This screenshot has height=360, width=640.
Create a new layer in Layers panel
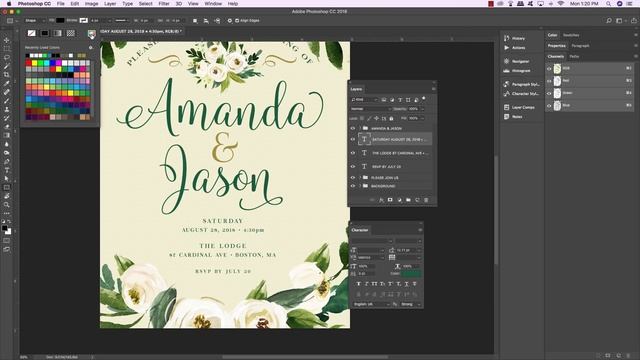417,200
